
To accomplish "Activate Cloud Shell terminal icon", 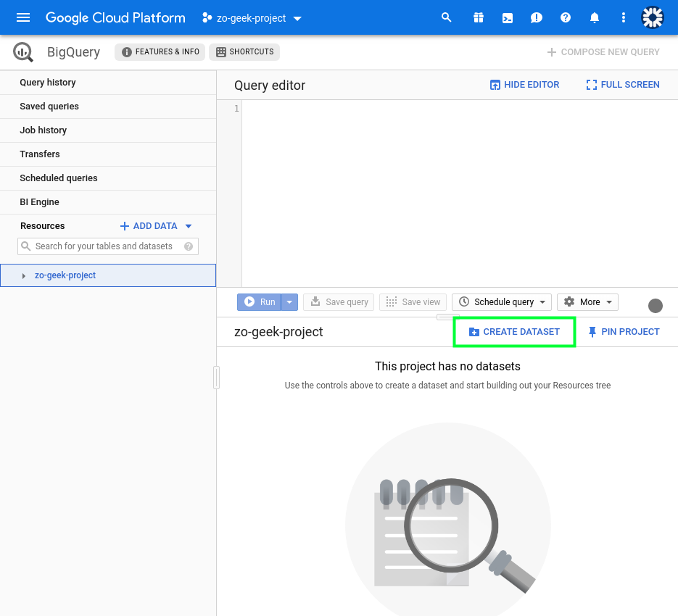I will click(507, 17).
